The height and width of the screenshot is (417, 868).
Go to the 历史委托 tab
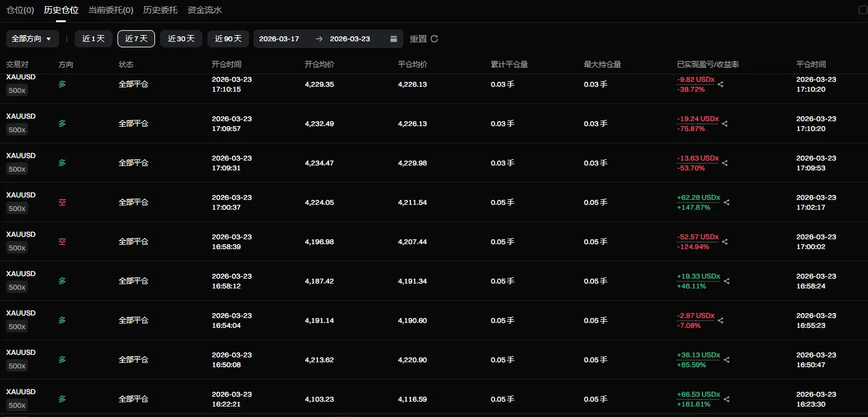[161, 10]
